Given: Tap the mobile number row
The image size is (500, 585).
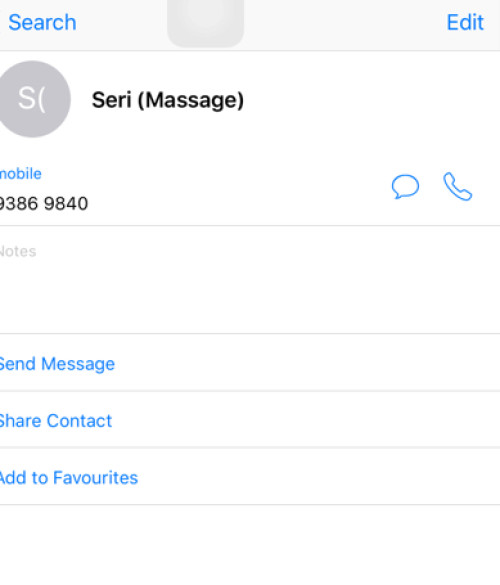Looking at the screenshot, I should (x=250, y=188).
